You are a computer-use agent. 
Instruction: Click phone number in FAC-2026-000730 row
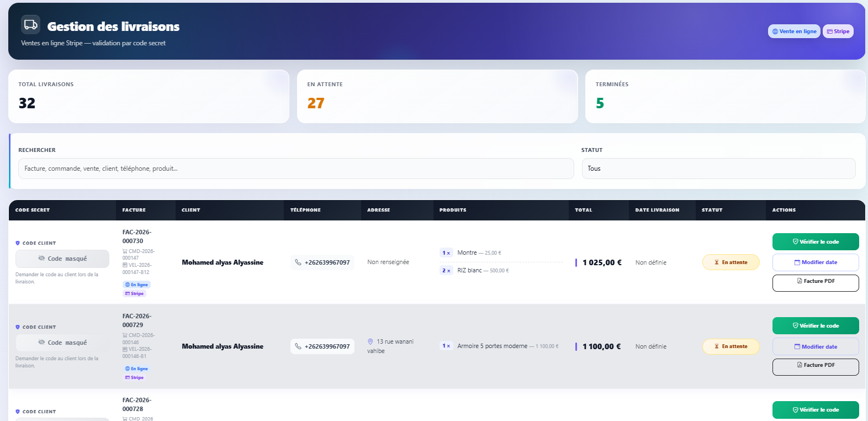click(x=322, y=262)
